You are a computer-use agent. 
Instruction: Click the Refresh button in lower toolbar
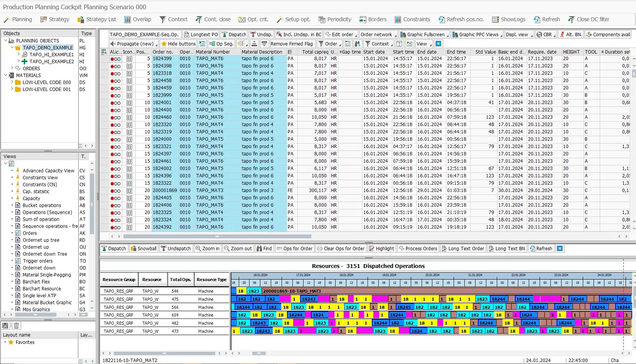(x=541, y=248)
